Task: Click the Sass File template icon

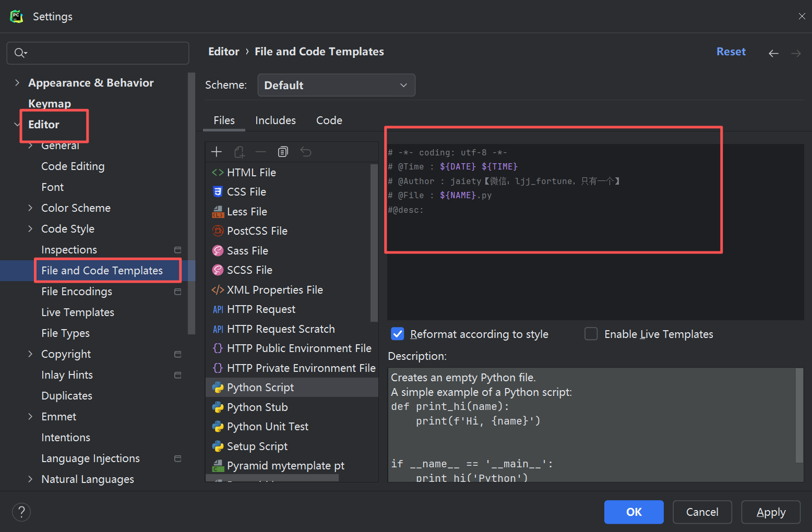Action: click(218, 251)
